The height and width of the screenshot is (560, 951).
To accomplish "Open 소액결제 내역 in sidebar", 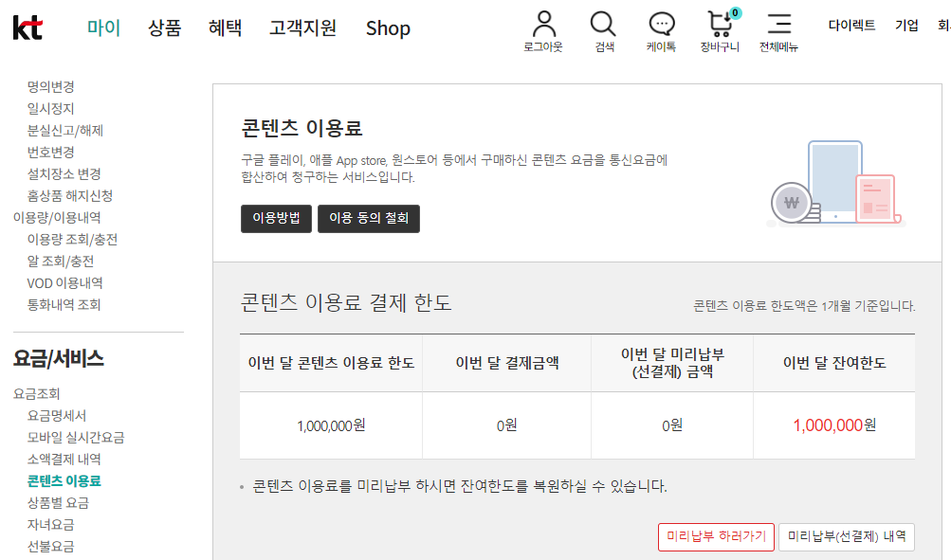I will 64,460.
